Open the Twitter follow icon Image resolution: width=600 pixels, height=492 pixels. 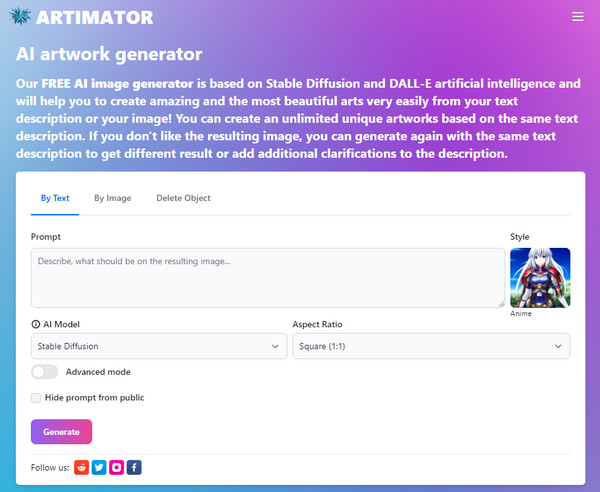pos(99,467)
